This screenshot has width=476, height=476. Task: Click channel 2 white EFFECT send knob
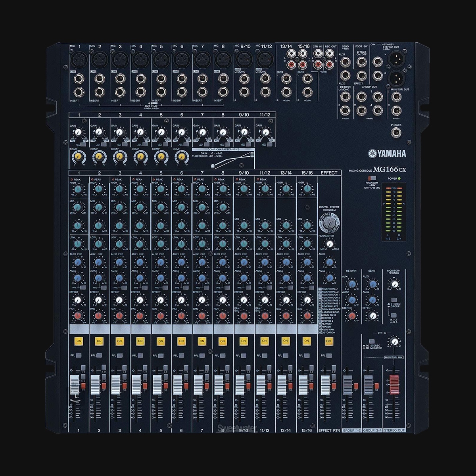98,300
